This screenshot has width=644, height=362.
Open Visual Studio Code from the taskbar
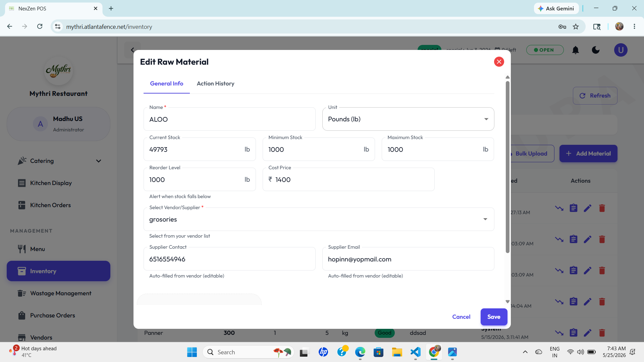[x=415, y=352]
